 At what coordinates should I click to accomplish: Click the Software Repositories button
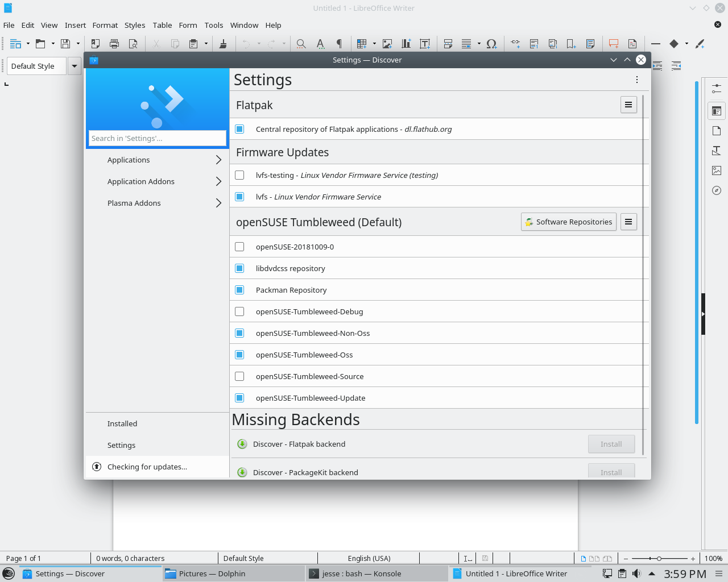click(x=569, y=222)
